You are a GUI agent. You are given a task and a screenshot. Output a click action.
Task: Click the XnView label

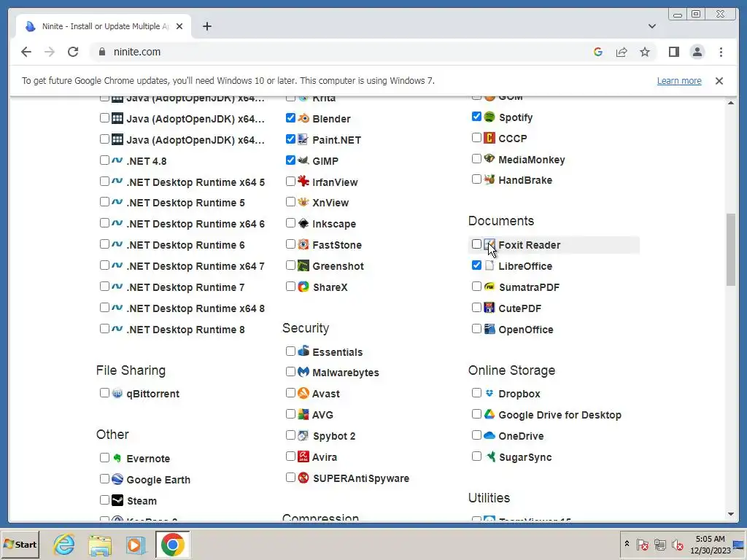(330, 203)
